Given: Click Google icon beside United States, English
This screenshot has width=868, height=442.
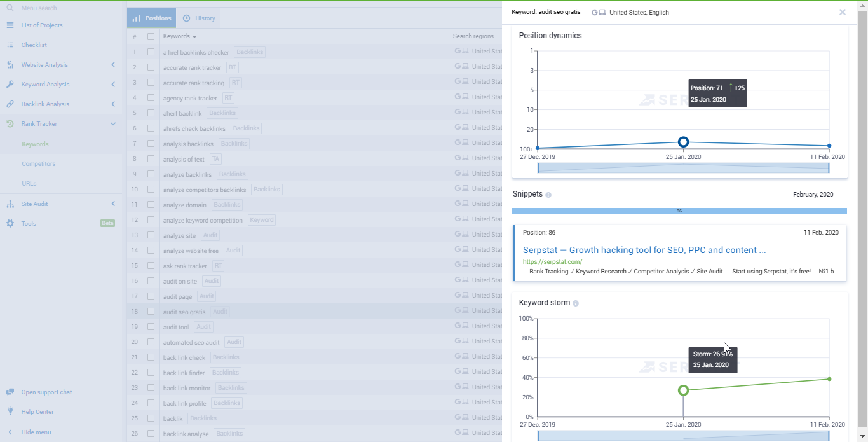Looking at the screenshot, I should (595, 12).
